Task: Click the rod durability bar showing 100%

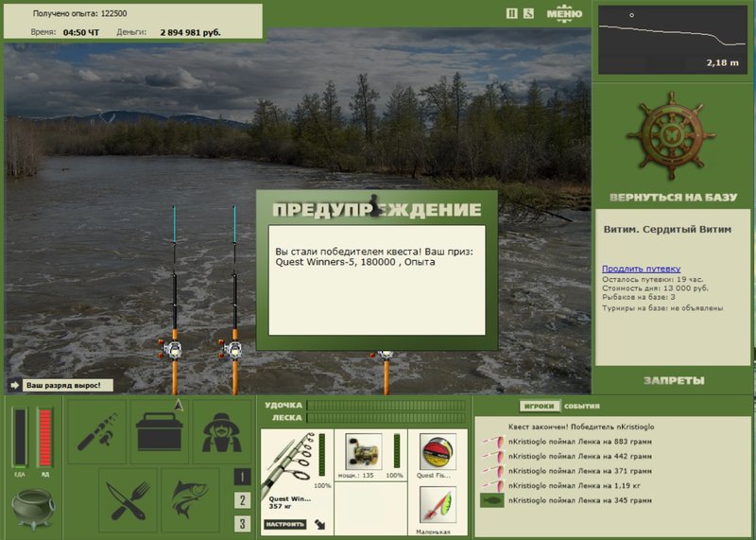Action: 322,455
